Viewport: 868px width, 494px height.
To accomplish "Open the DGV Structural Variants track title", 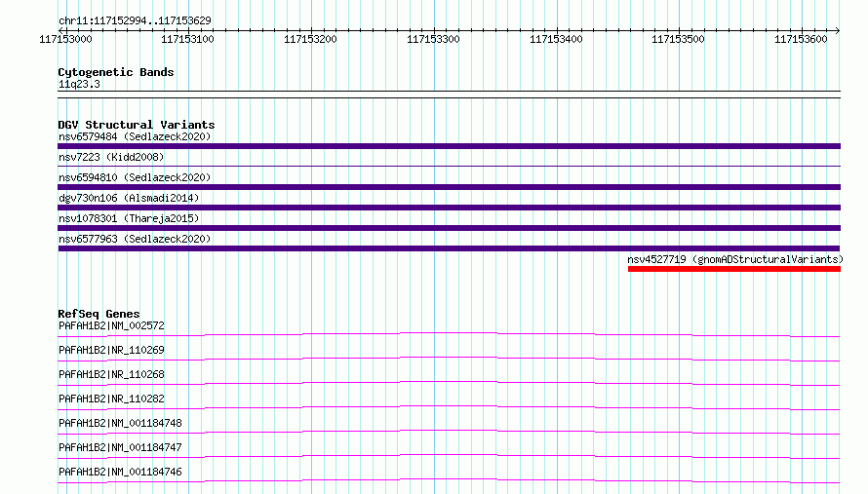I will [137, 125].
